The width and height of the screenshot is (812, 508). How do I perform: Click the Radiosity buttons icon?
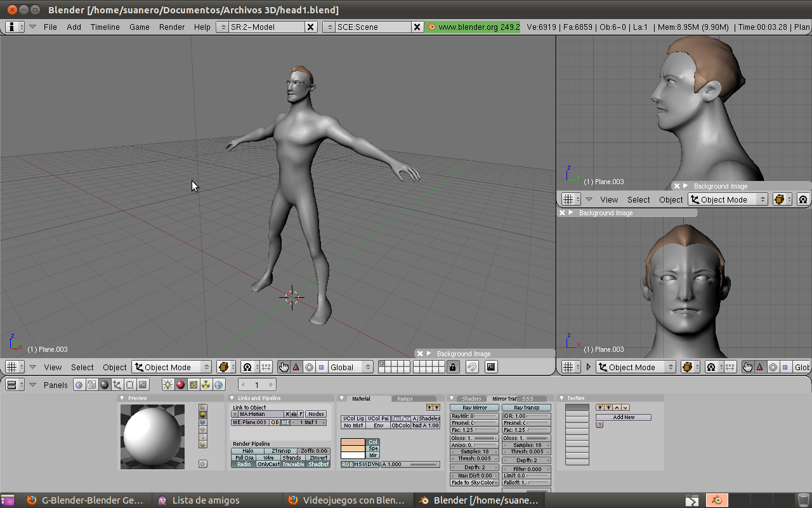click(206, 385)
